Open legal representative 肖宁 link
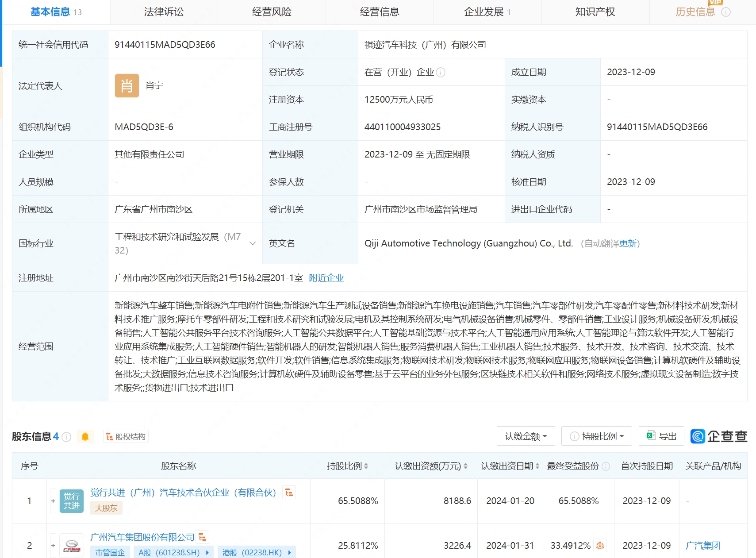The image size is (756, 558). tap(154, 85)
